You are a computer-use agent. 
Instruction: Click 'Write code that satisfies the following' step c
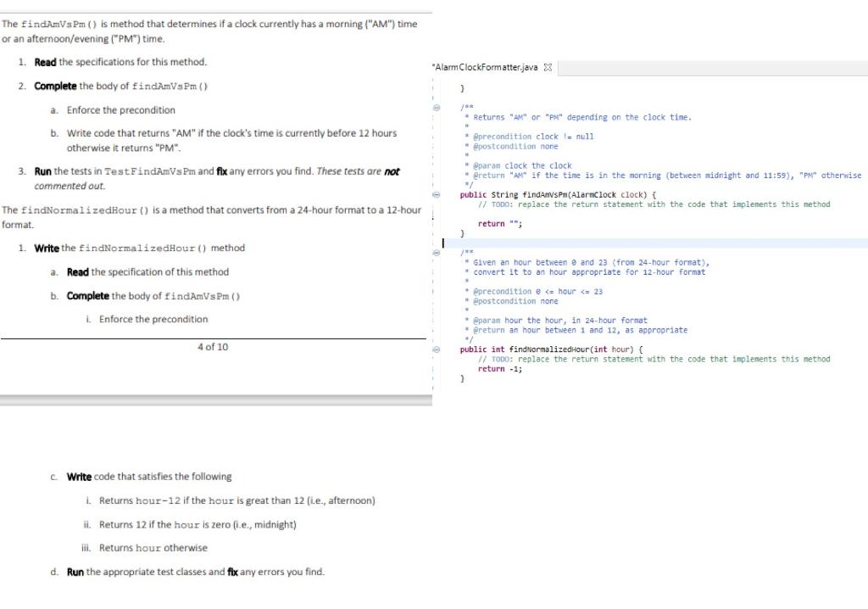[149, 477]
